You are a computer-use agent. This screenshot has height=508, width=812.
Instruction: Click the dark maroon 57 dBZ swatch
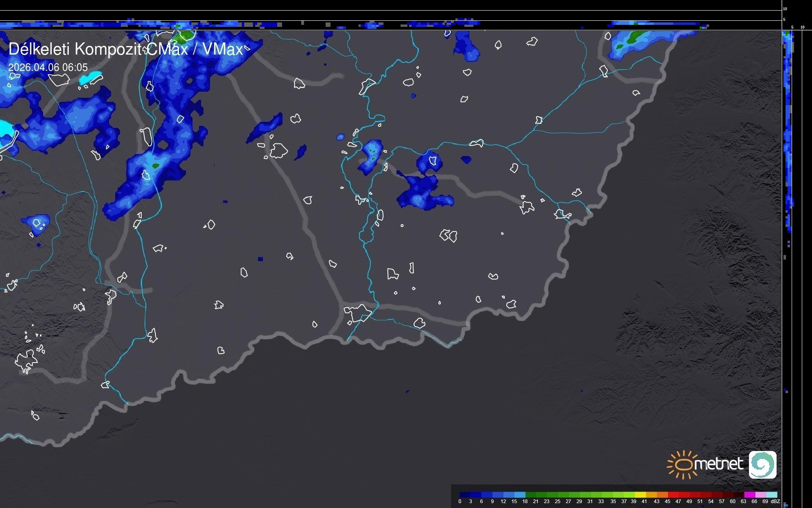(727, 495)
